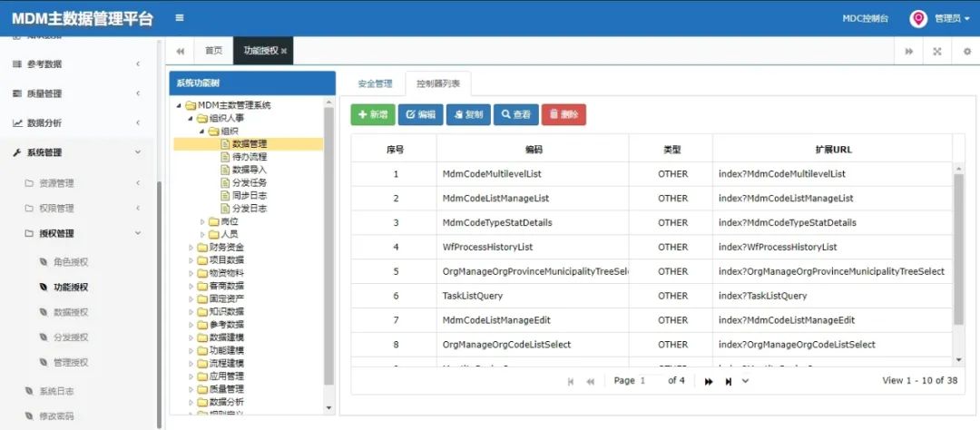
Task: Sort by the 编码 column header
Action: click(533, 150)
